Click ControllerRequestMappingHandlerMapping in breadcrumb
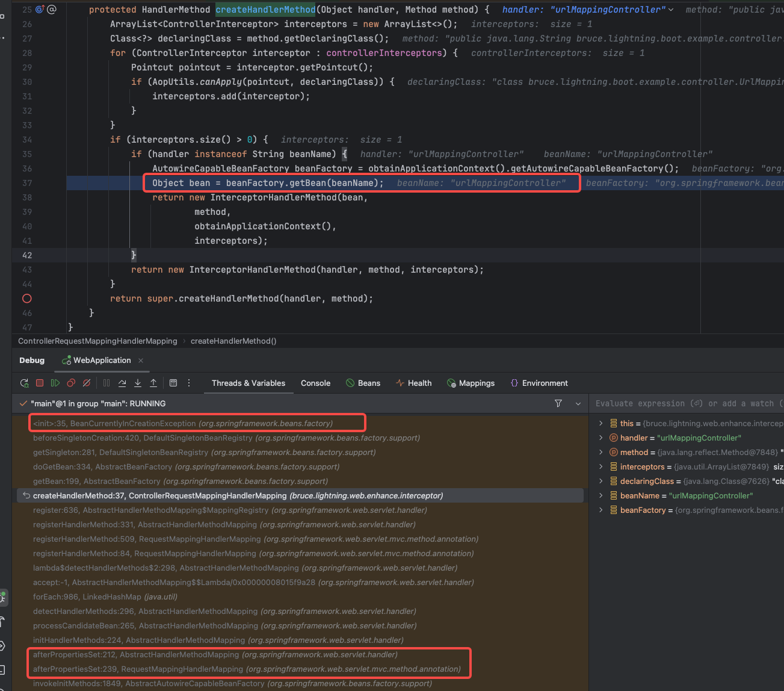This screenshot has height=691, width=784. tap(97, 341)
